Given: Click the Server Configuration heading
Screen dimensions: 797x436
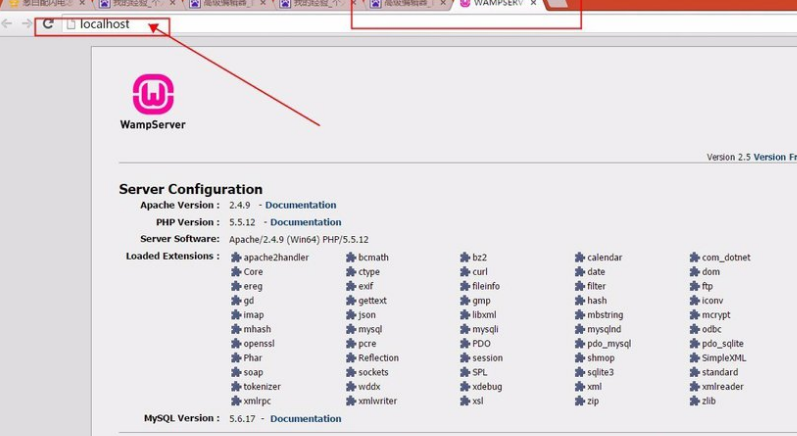Looking at the screenshot, I should point(191,189).
